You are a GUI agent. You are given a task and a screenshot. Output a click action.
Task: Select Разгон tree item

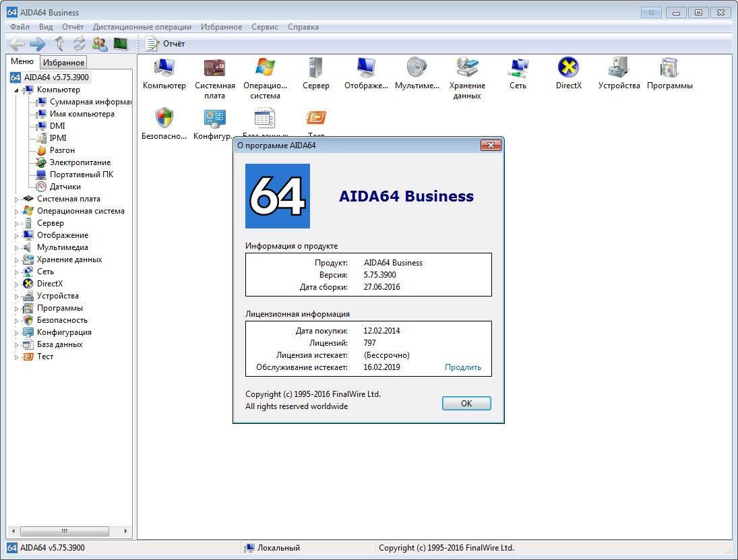click(x=55, y=150)
